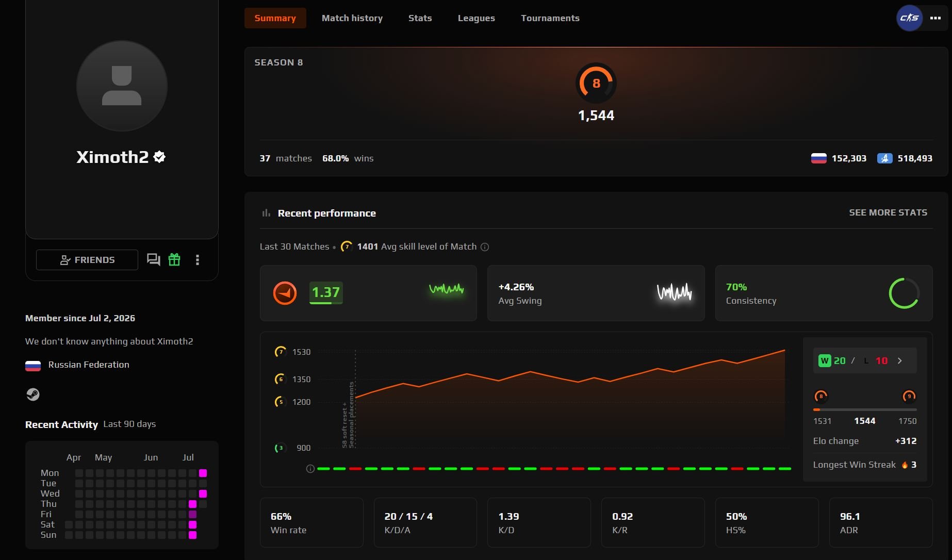Click the info icon below the Elo chart
Image resolution: width=952 pixels, height=560 pixels.
(310, 469)
